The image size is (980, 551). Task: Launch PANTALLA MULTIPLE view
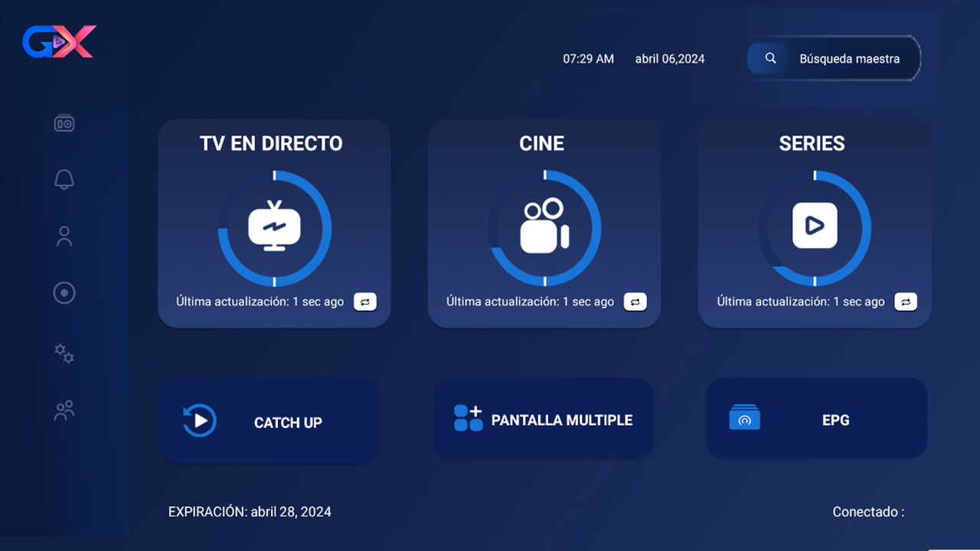543,419
